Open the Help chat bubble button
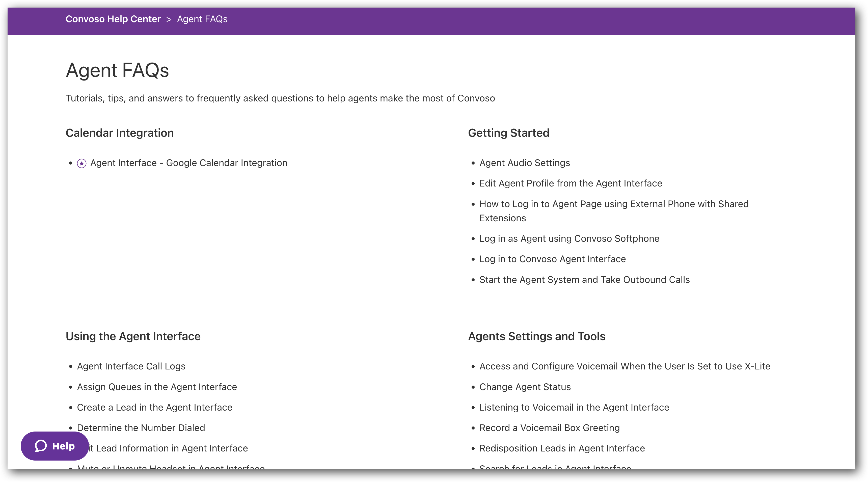The image size is (868, 482). tap(55, 446)
